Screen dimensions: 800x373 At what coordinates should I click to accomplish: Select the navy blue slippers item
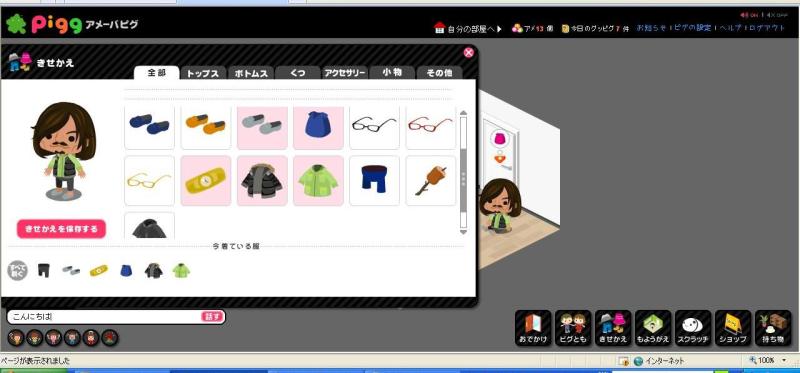pyautogui.click(x=149, y=128)
